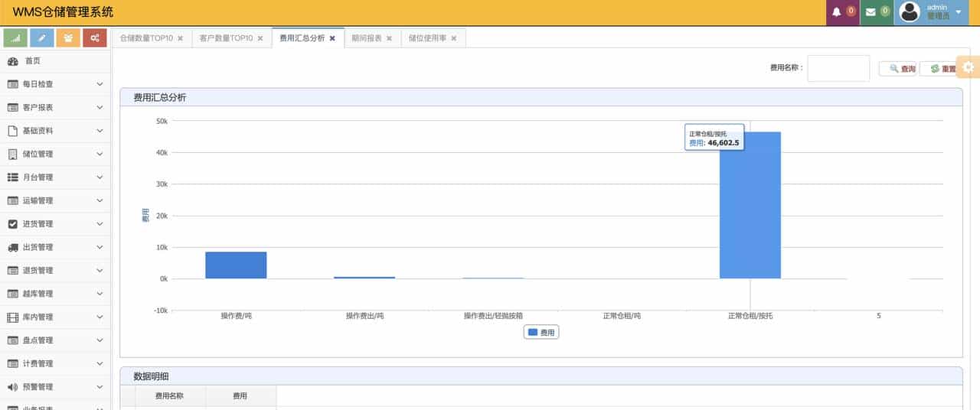Click the 费用名称 search input field
This screenshot has width=980, height=410.
point(838,68)
